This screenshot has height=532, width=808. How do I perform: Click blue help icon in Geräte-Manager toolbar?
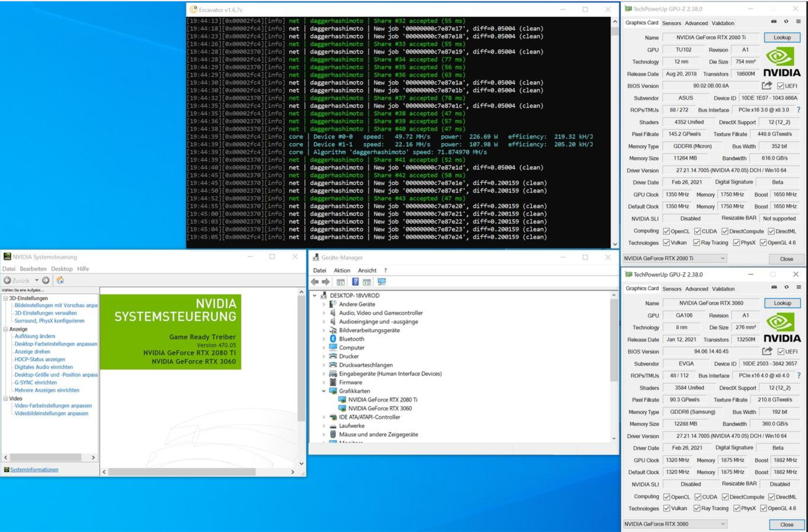click(x=355, y=282)
